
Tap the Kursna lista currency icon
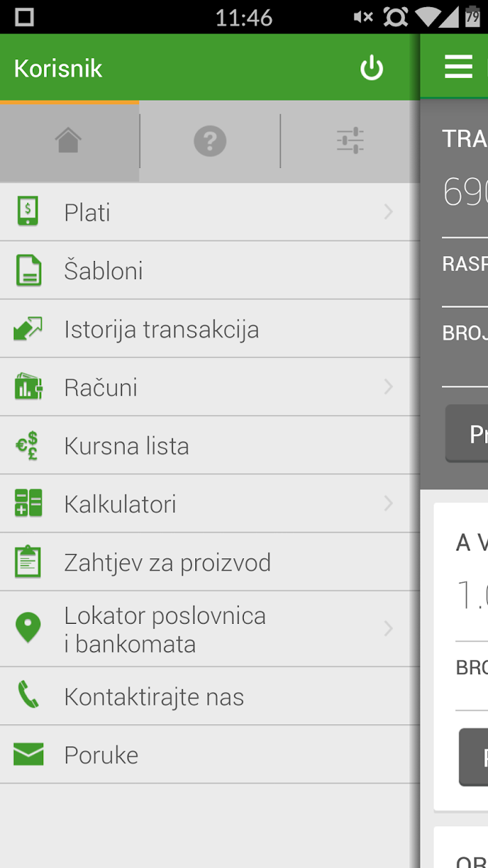[28, 445]
